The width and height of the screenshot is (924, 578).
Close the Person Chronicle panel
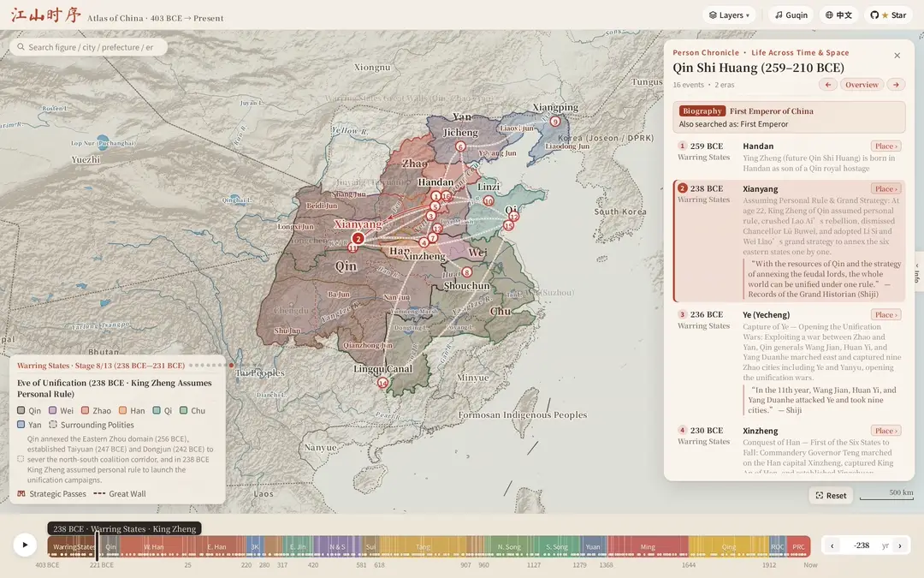tap(897, 56)
